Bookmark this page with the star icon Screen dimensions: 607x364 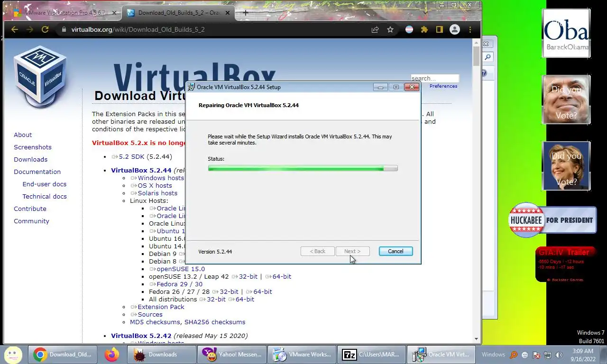click(390, 29)
